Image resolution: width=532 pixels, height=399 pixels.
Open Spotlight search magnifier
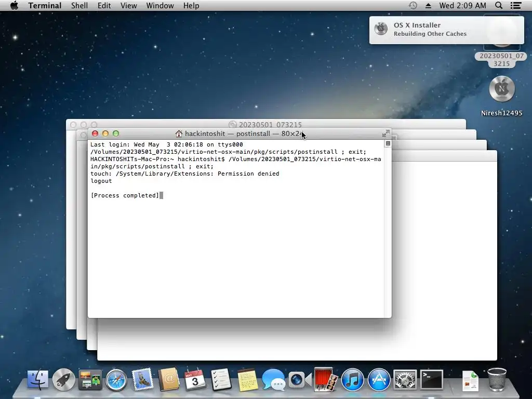click(499, 5)
